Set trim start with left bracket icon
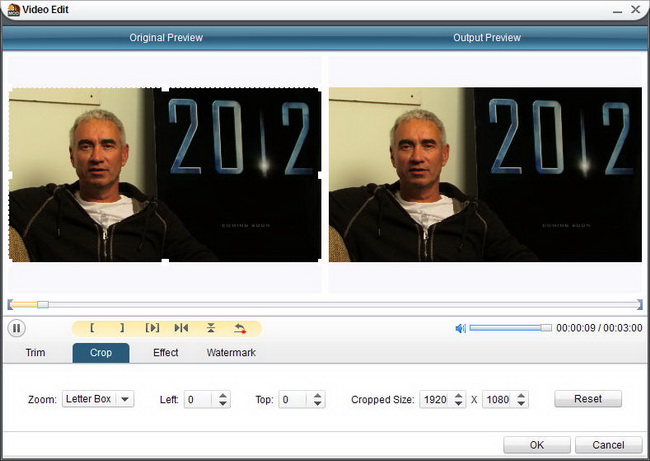 92,328
